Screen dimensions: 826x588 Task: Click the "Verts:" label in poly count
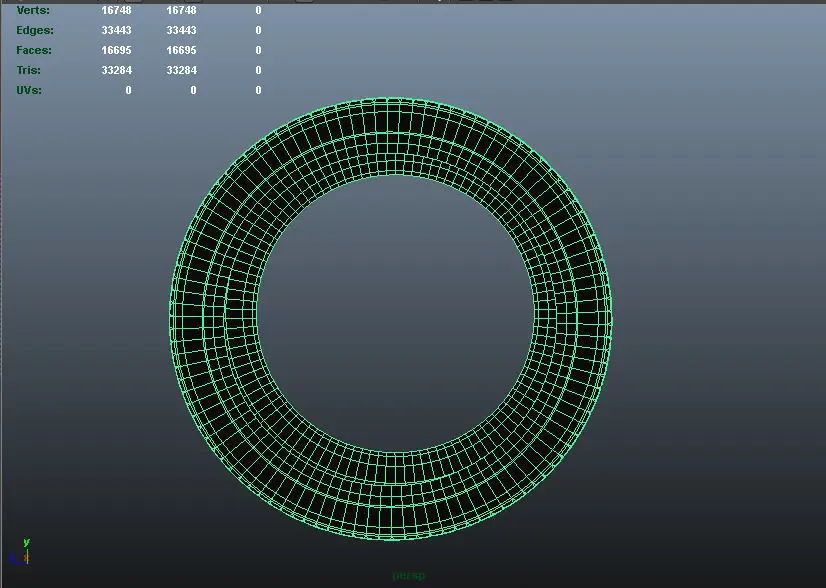click(x=33, y=10)
